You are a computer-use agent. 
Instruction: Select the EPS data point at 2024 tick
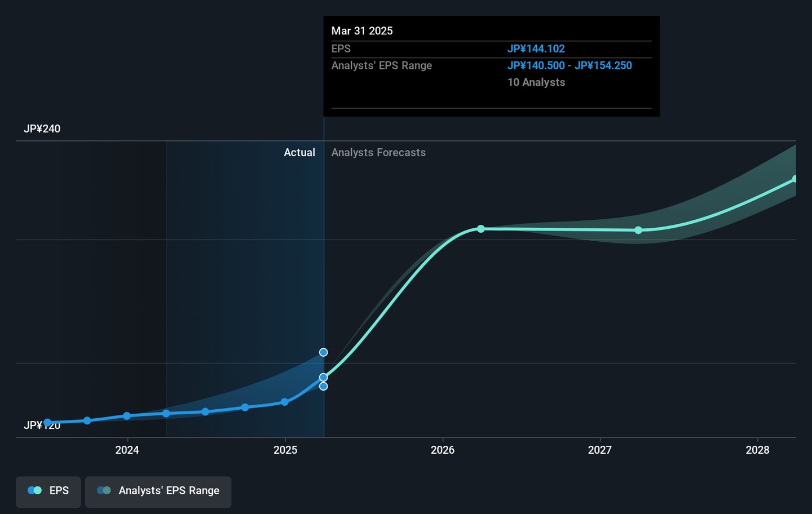(127, 416)
